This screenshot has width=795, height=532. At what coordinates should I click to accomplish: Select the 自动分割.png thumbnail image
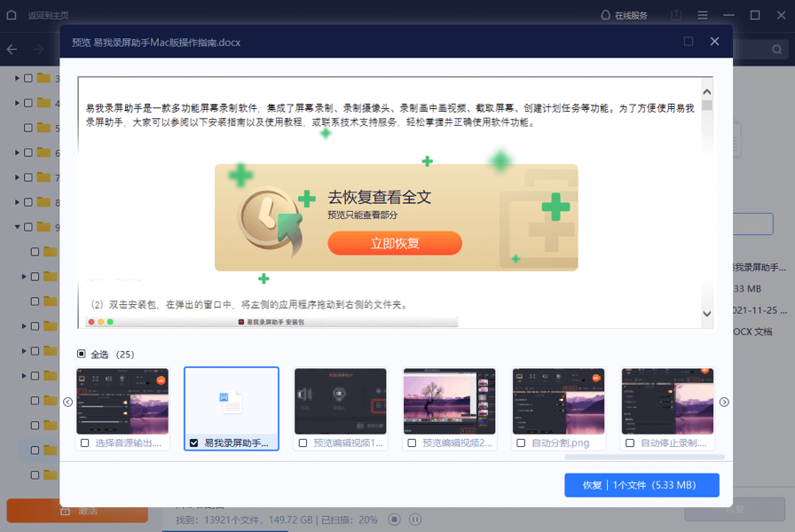tap(558, 402)
